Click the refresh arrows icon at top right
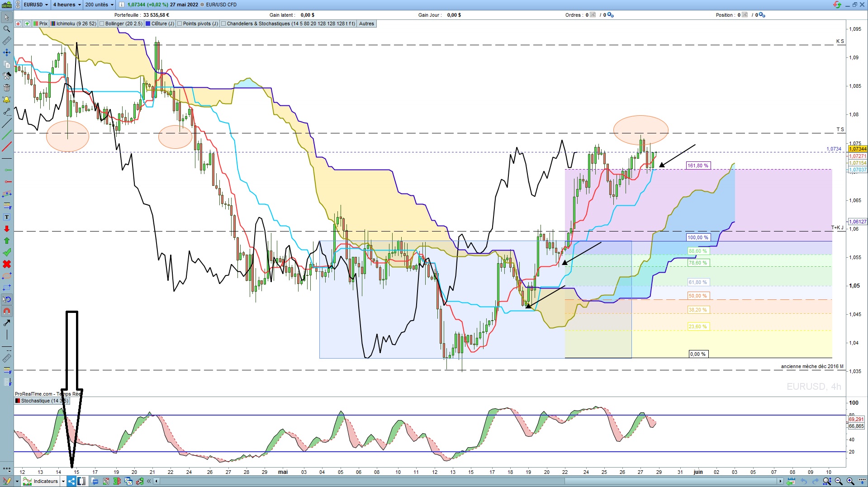The width and height of the screenshot is (868, 487). pyautogui.click(x=837, y=5)
